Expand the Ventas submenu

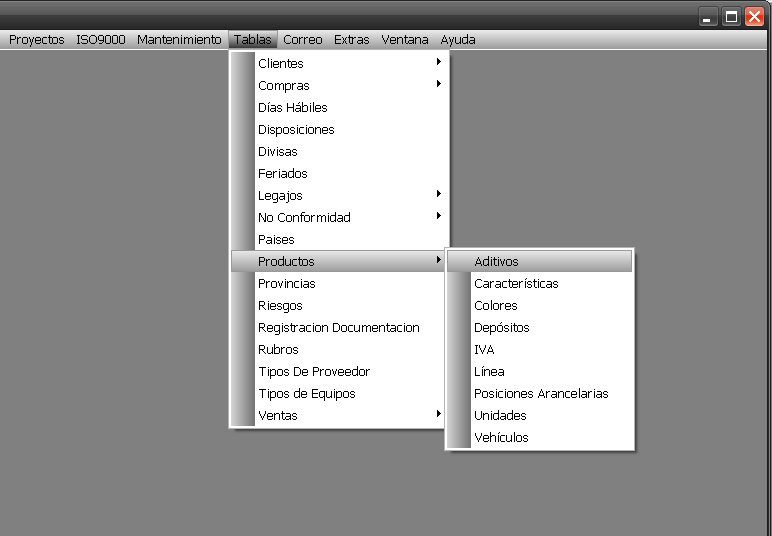pos(278,415)
